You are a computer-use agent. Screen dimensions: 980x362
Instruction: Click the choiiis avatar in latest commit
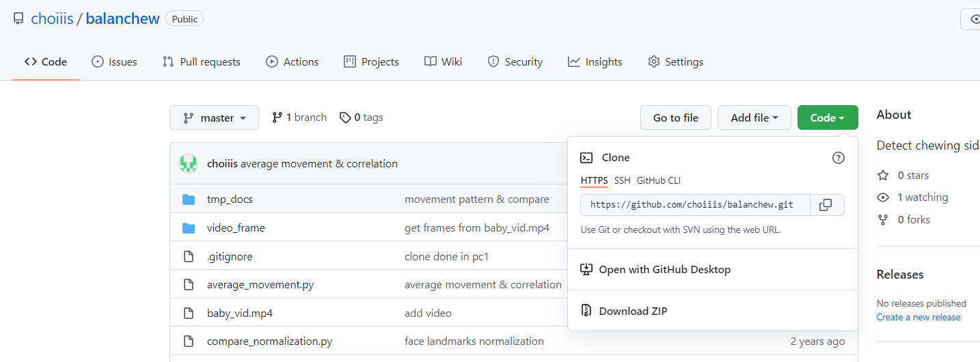(189, 164)
